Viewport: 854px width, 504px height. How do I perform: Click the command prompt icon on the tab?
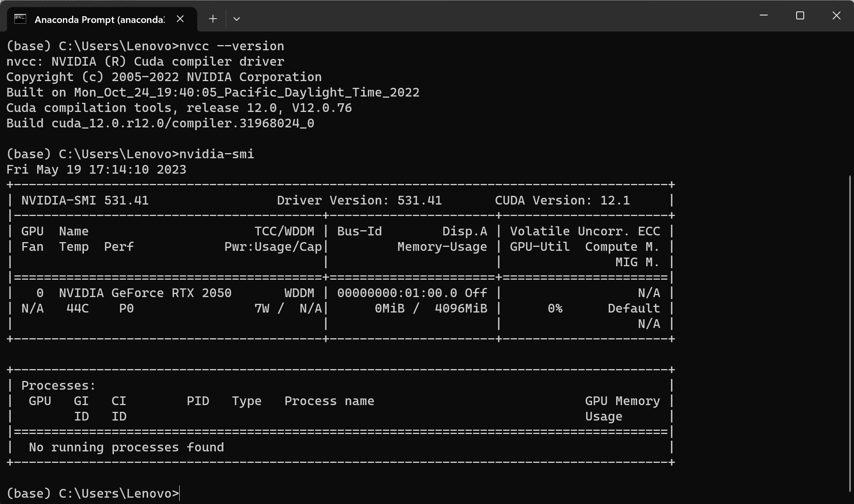coord(19,19)
